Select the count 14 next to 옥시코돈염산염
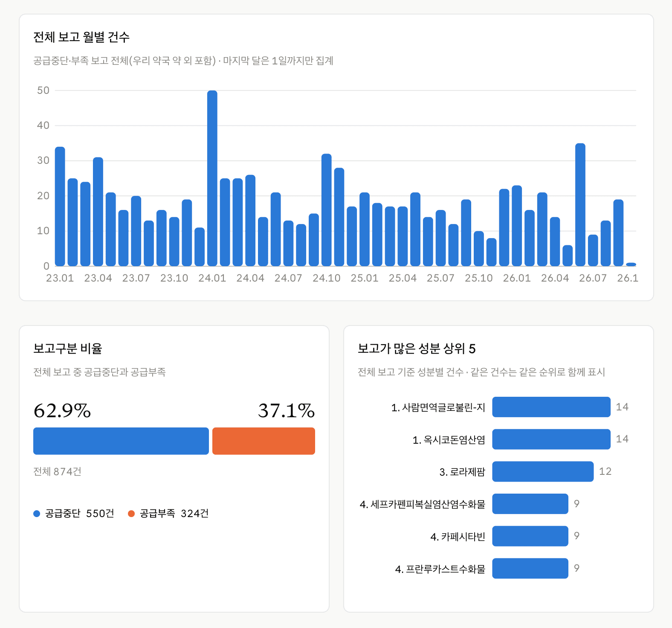Viewport: 672px width, 628px height. [622, 439]
